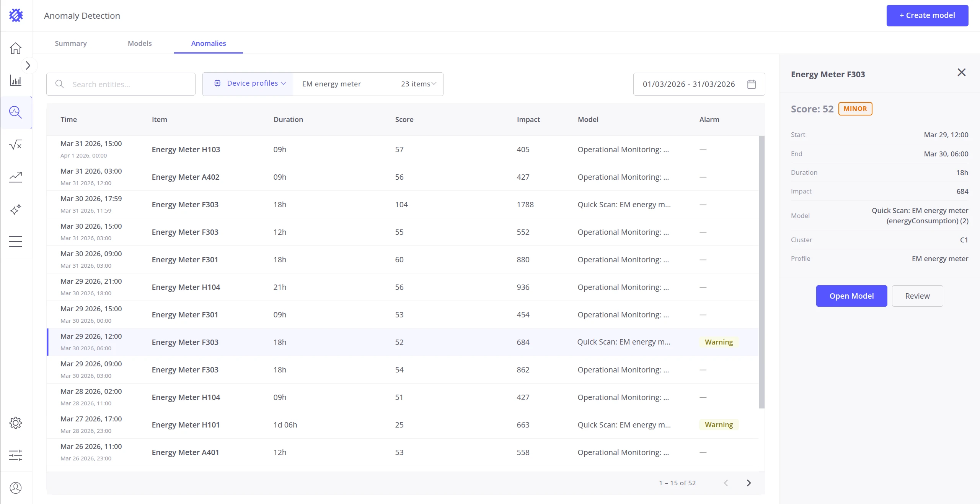The height and width of the screenshot is (504, 980).
Task: Click Warning alarm badge on F303 row
Action: pos(719,342)
